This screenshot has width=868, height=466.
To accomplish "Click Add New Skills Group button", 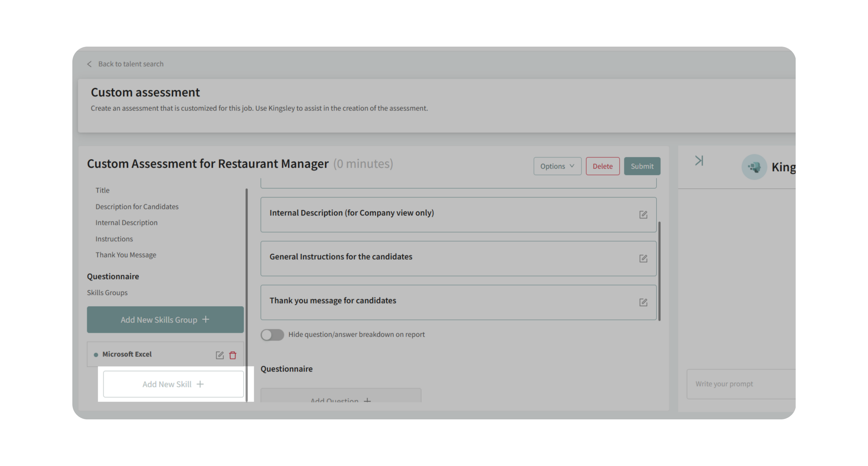I will pyautogui.click(x=165, y=320).
